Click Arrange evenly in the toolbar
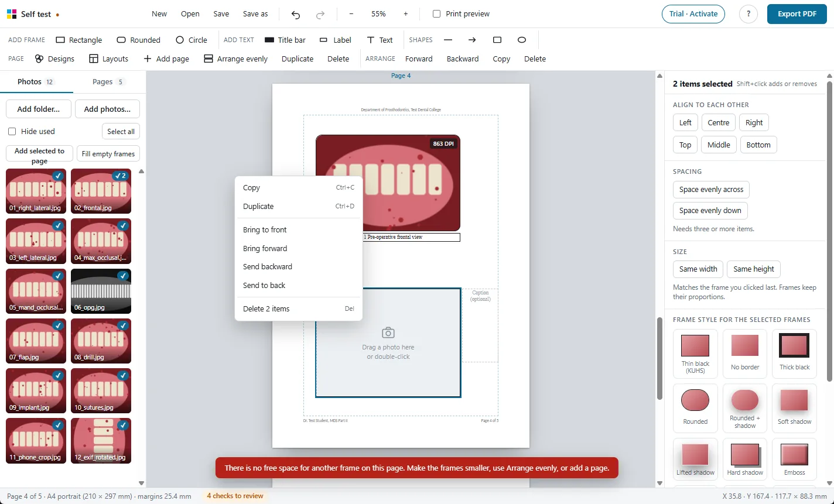 coord(236,59)
